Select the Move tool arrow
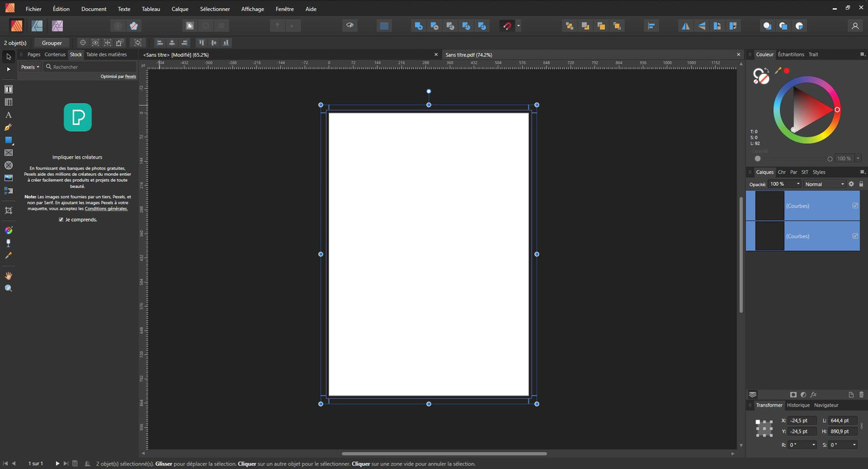 click(x=8, y=56)
